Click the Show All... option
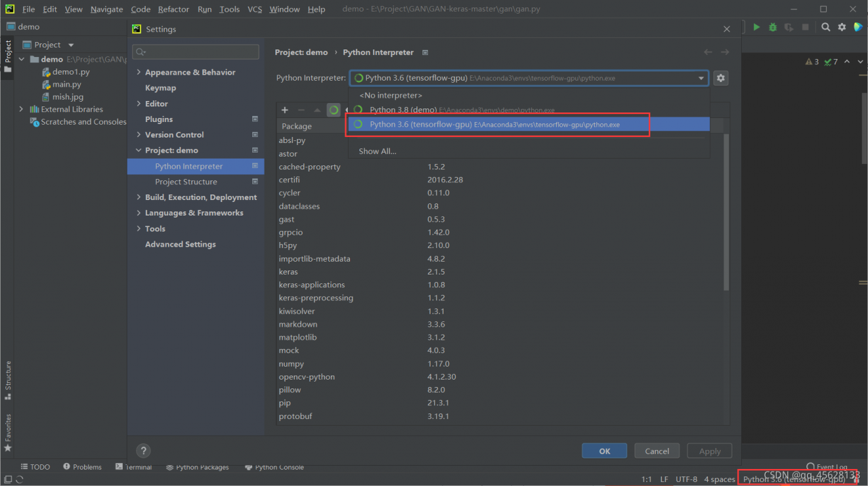868x486 pixels. point(378,151)
